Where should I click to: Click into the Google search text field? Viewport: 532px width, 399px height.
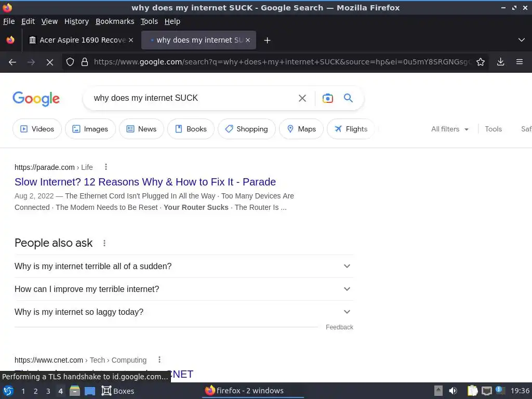(192, 98)
